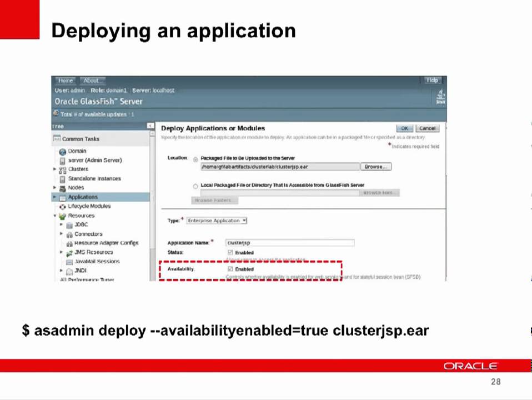532x400 pixels.
Task: Click the local packaged file path field
Action: point(279,193)
